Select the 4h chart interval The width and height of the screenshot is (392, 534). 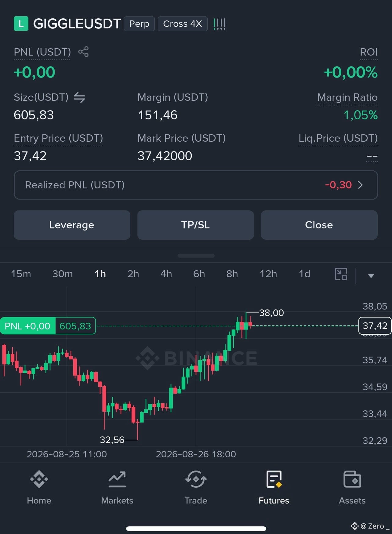click(166, 274)
